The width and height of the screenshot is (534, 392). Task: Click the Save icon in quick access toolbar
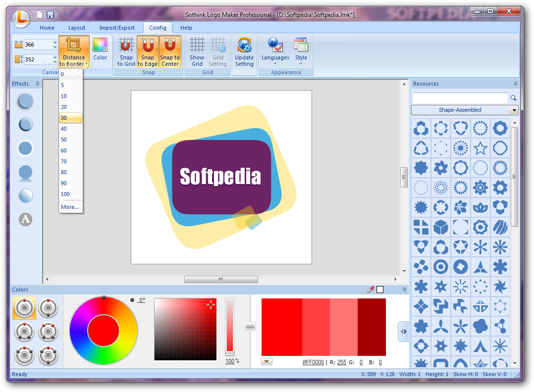(51, 15)
